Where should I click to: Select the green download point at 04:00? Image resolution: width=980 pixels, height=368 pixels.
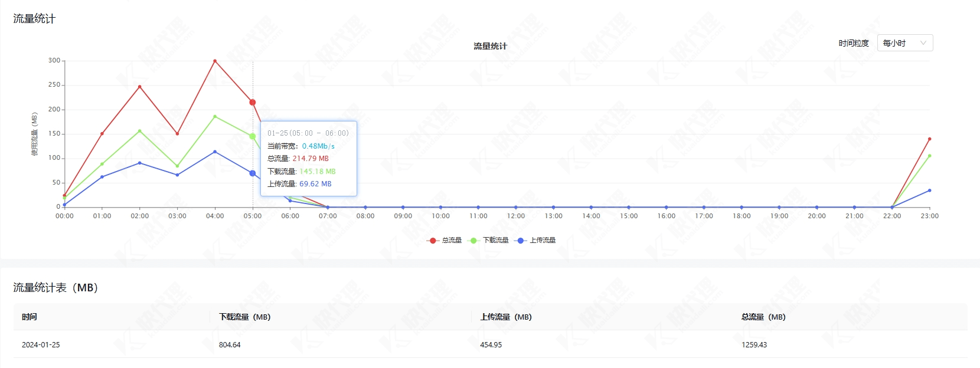(x=215, y=117)
